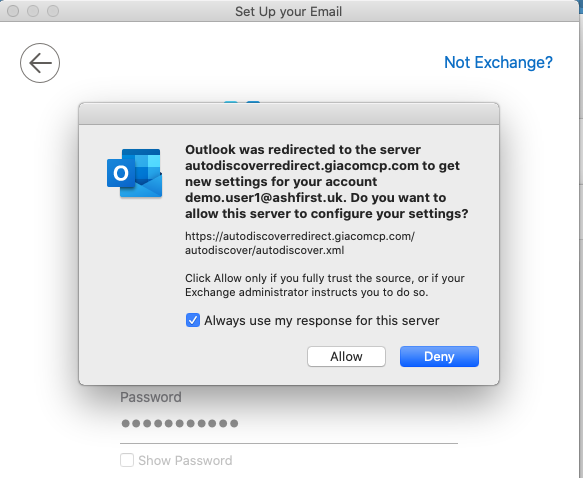Click the Password field label
583x478 pixels.
(x=151, y=397)
